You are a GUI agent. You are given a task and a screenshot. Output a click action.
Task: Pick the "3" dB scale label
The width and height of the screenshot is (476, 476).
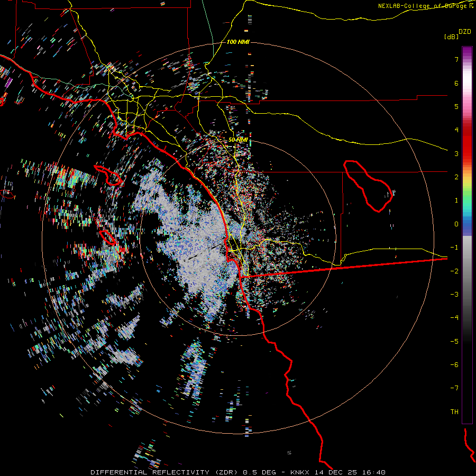coord(456,153)
